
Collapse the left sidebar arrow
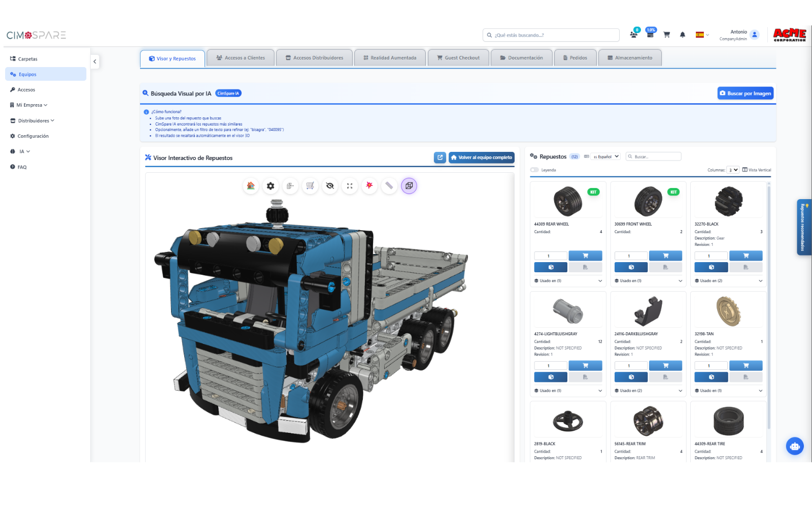[x=95, y=61]
